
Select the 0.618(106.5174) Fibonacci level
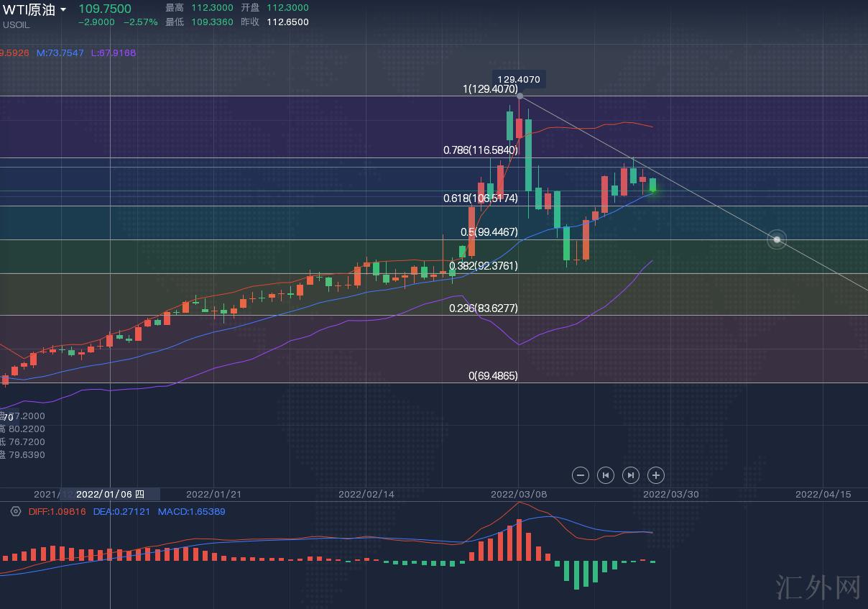(481, 198)
